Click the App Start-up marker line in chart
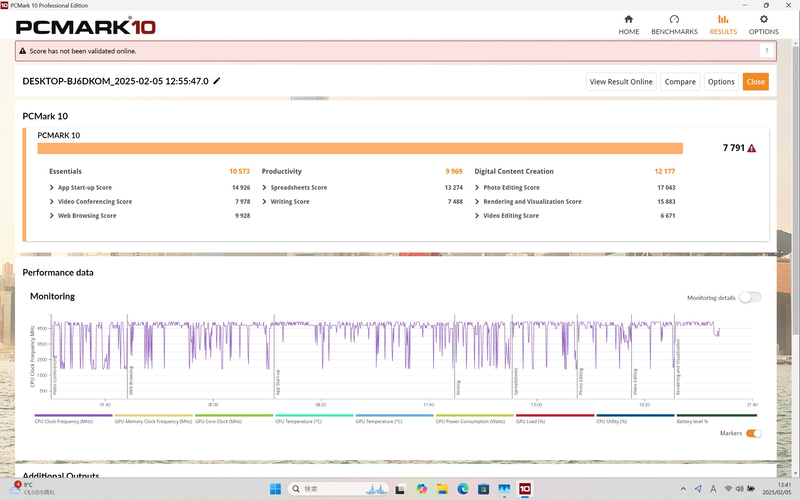Viewport: 800px width, 500px height. click(x=274, y=356)
